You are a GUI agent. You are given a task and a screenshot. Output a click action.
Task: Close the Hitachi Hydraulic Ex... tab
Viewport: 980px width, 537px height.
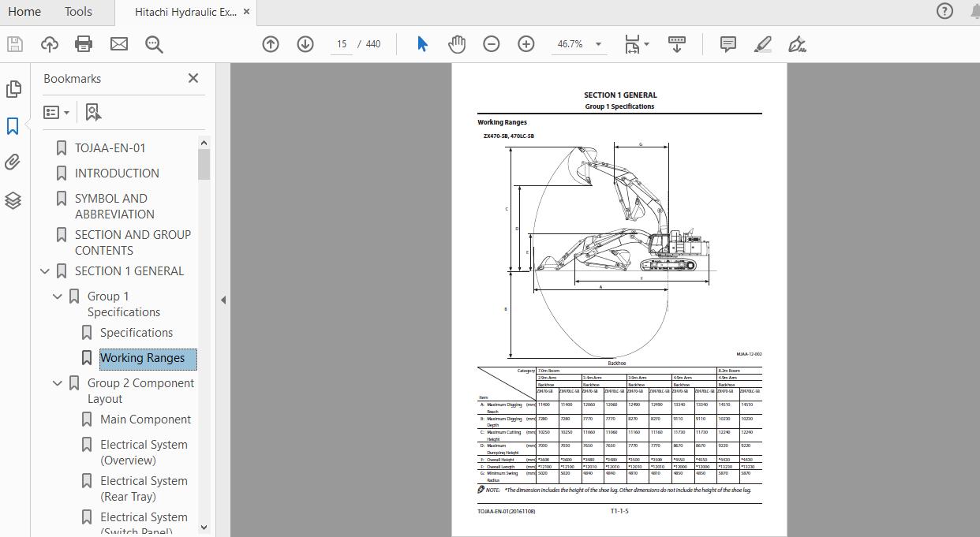[247, 12]
